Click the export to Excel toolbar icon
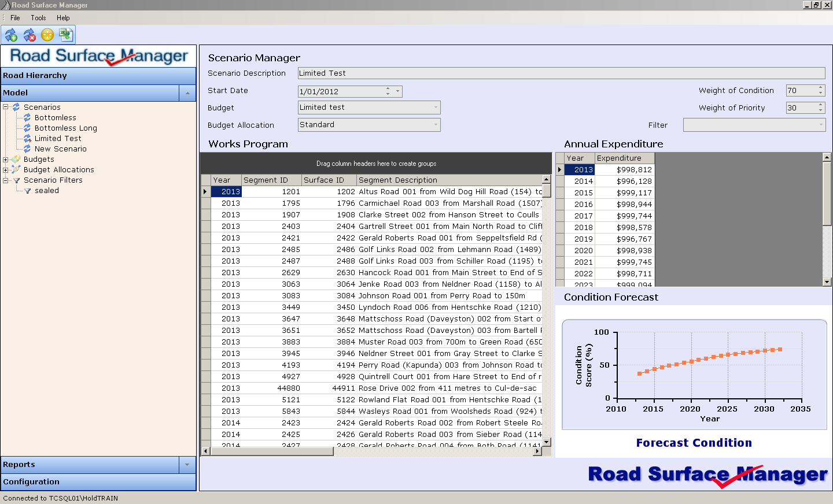The height and width of the screenshot is (504, 833). click(x=65, y=35)
